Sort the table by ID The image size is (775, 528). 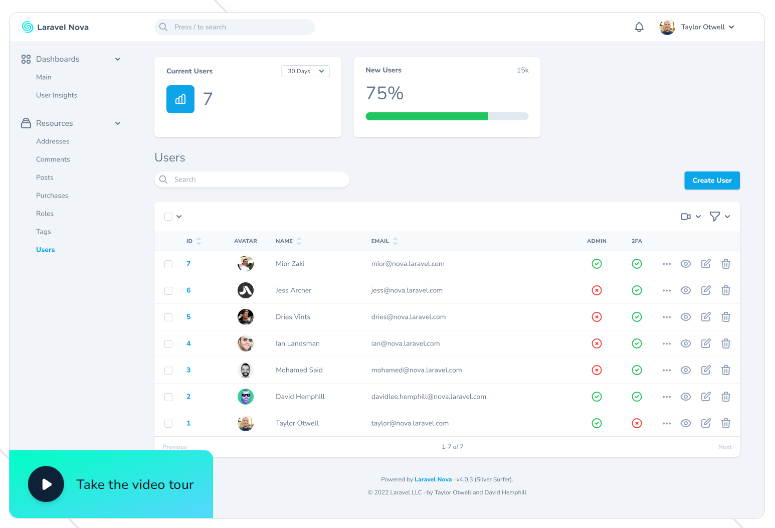tap(194, 241)
